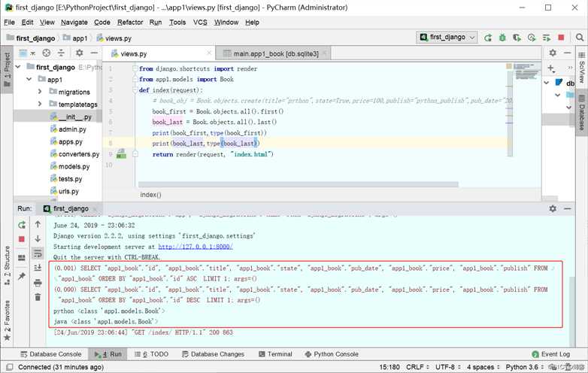Toggle the 2: Favorites tool window
This screenshot has height=373, width=588.
[x=7, y=320]
